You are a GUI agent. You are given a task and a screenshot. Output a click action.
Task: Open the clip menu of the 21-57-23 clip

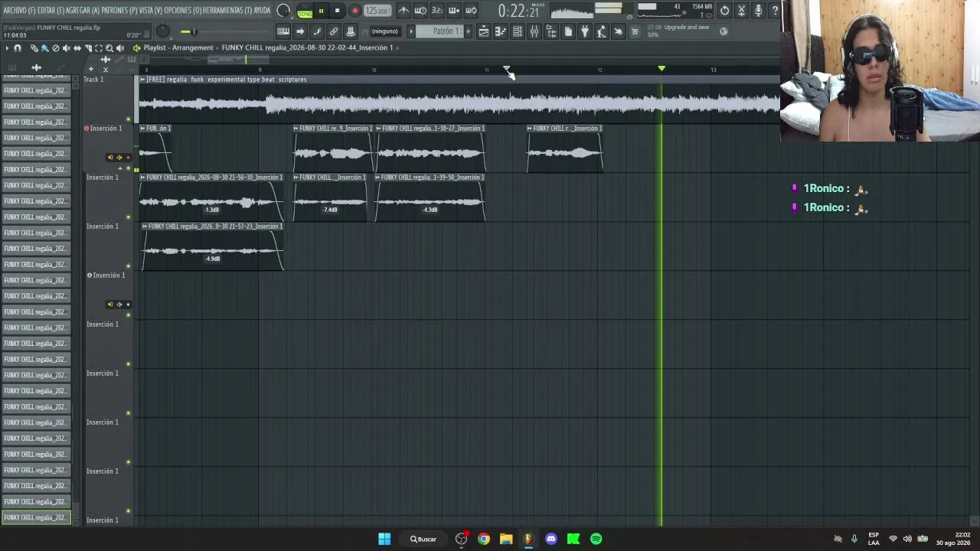click(145, 227)
